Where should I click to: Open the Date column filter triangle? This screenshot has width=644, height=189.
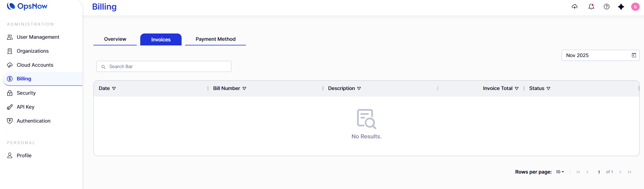point(114,89)
